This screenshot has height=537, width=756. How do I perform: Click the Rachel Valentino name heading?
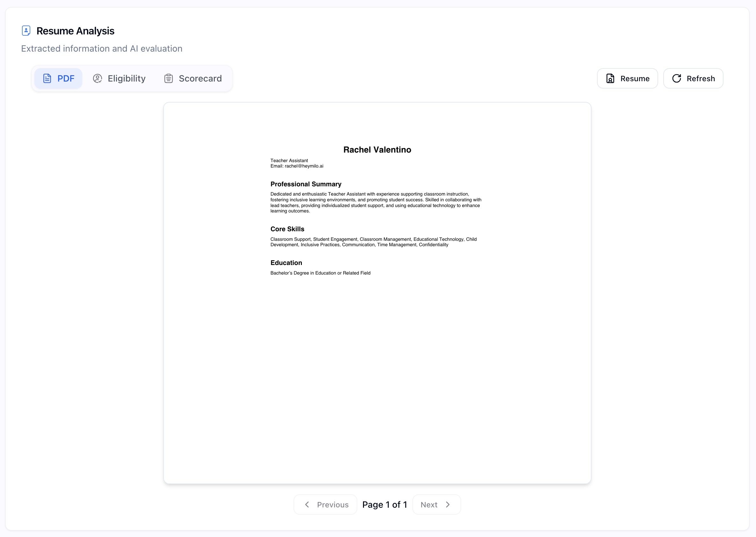coord(377,150)
